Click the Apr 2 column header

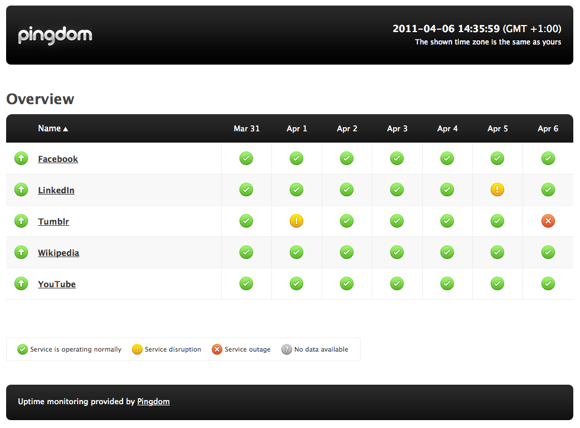tap(347, 129)
